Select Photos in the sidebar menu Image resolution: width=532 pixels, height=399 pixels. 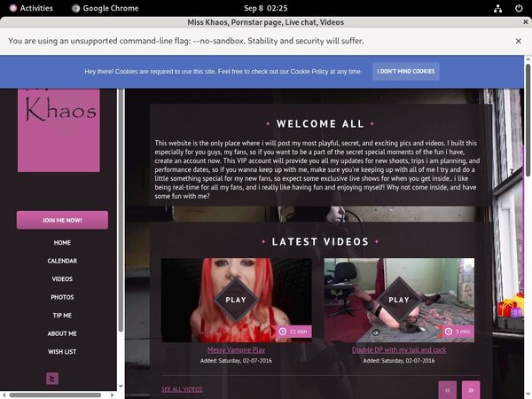pos(62,297)
